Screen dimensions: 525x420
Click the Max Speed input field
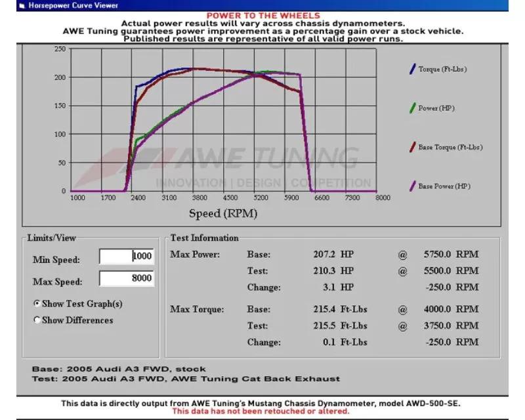127,278
